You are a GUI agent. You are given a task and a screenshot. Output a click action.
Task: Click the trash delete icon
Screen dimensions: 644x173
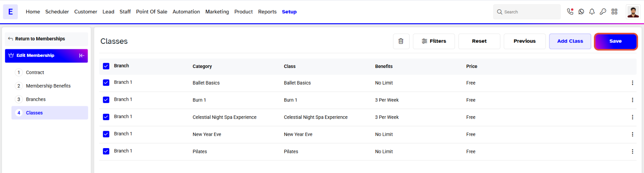tap(401, 41)
